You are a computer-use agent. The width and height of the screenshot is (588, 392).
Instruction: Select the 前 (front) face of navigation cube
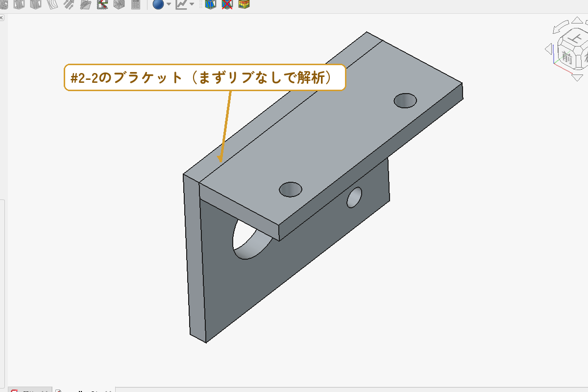pyautogui.click(x=567, y=57)
